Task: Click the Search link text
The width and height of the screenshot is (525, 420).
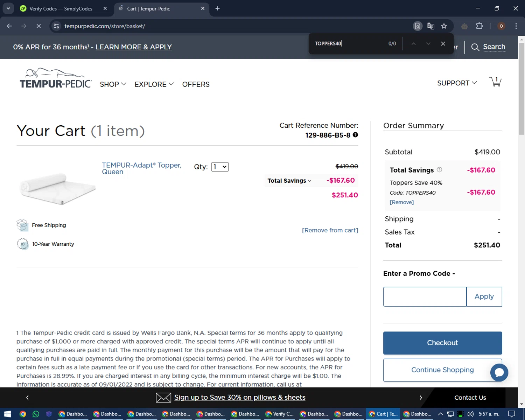Action: coord(494,47)
